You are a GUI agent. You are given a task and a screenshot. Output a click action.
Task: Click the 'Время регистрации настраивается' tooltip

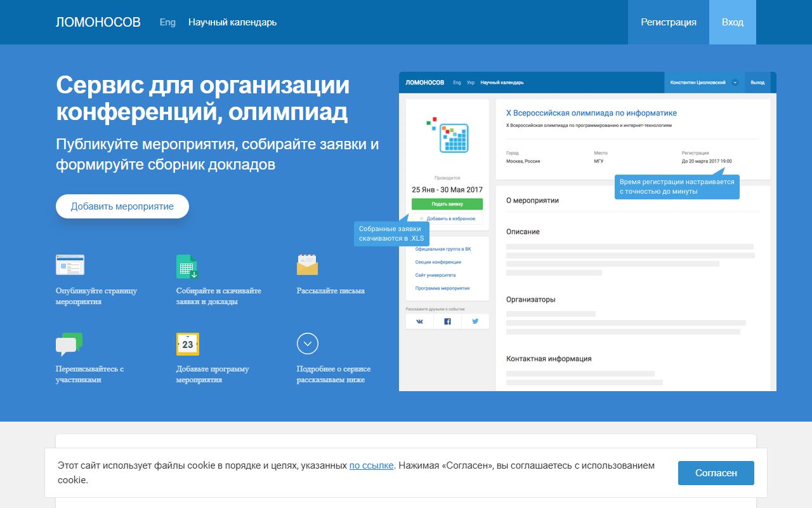(x=677, y=187)
